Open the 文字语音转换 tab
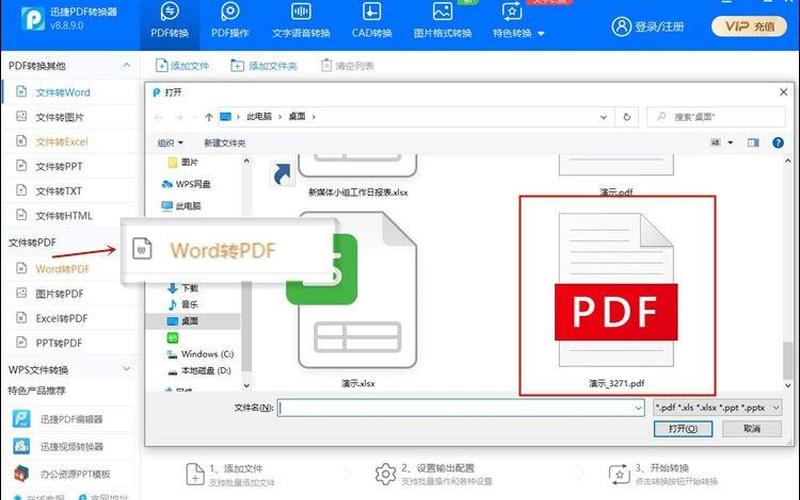Viewport: 800px width, 500px height. 301,21
